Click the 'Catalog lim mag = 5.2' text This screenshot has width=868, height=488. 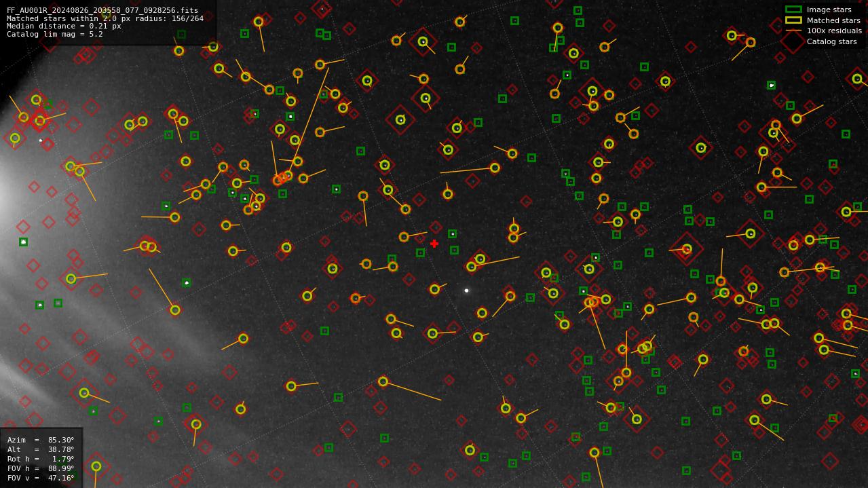click(x=55, y=34)
